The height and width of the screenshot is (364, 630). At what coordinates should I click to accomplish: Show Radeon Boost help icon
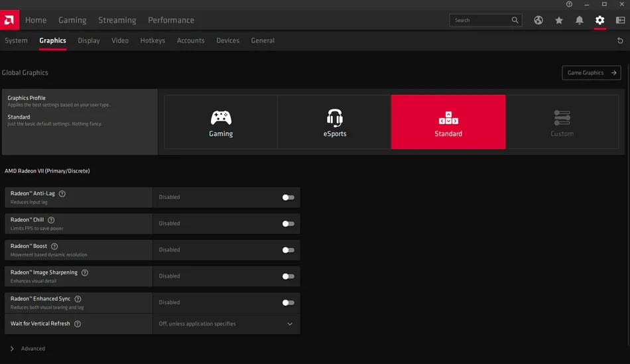point(54,246)
